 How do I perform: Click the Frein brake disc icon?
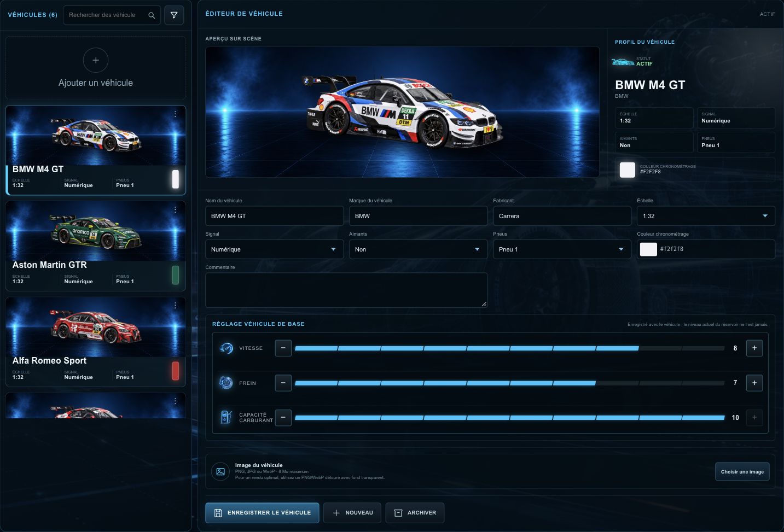tap(226, 383)
